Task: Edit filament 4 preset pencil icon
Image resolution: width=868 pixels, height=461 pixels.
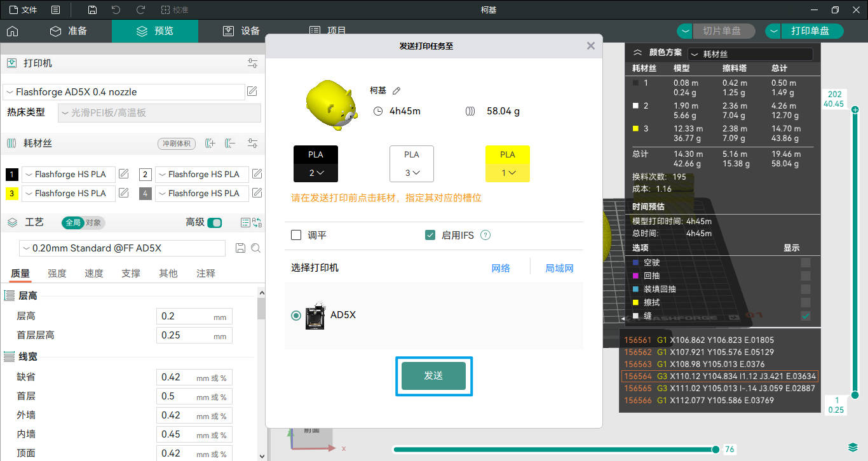Action: [x=257, y=193]
